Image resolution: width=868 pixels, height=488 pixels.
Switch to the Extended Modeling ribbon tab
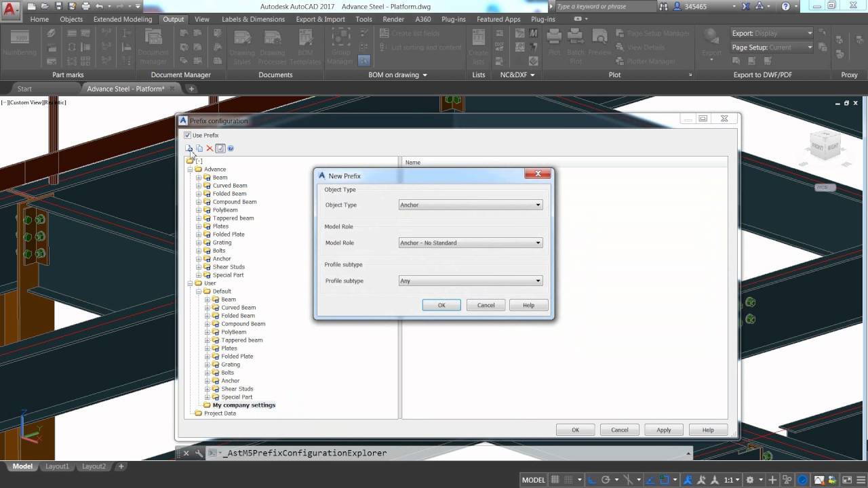click(x=123, y=19)
